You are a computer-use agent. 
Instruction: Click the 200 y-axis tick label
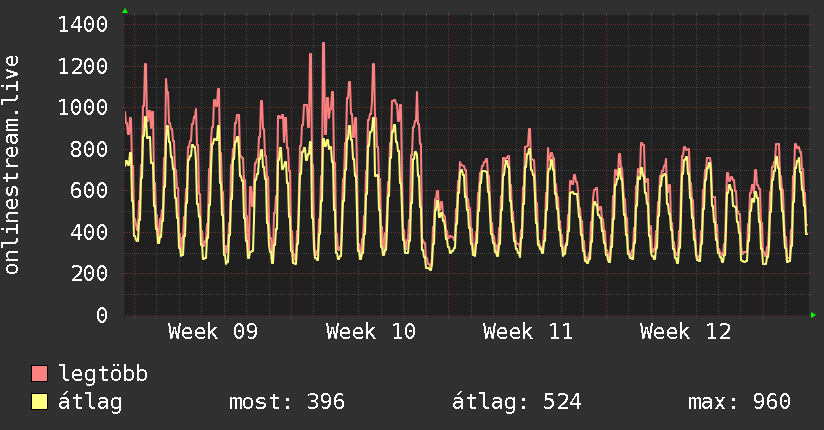coord(89,273)
